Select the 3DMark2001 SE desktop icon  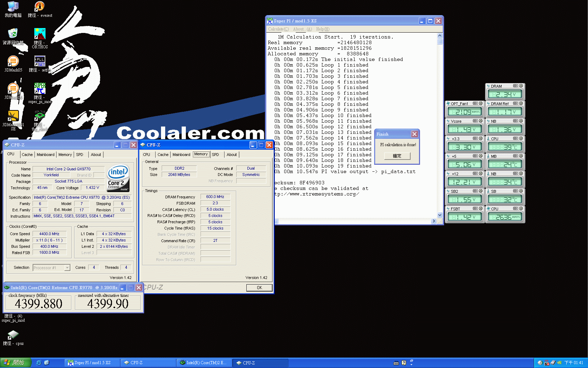pyautogui.click(x=13, y=121)
